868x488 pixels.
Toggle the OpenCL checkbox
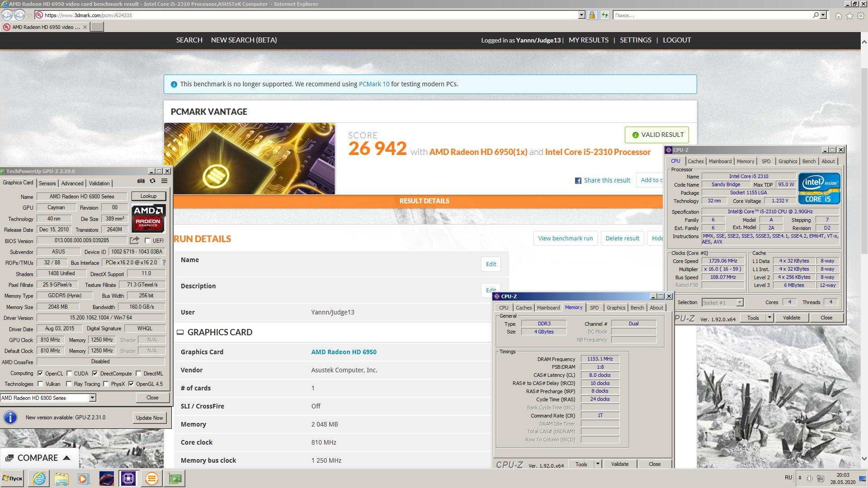(x=41, y=374)
